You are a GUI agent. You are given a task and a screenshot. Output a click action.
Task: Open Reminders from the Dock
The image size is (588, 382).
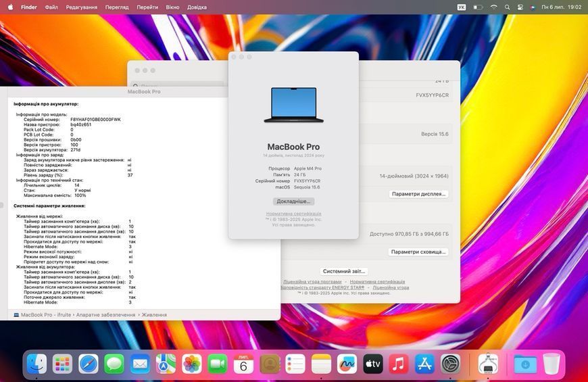point(295,364)
